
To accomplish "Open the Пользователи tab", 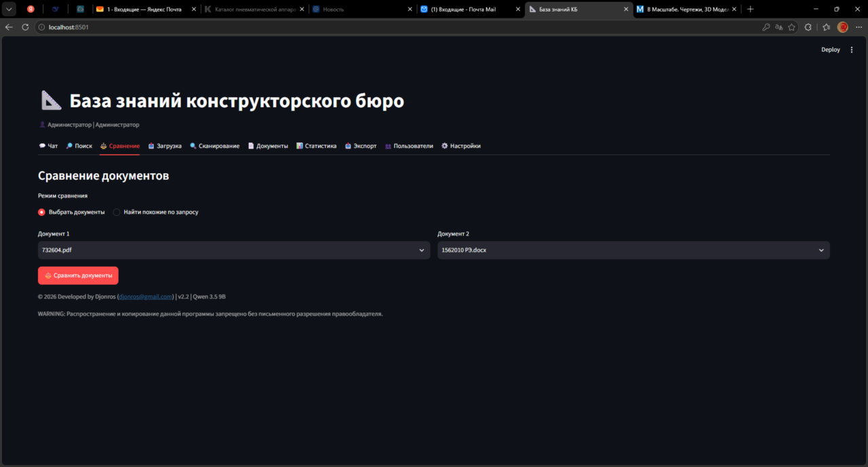I will [x=409, y=146].
